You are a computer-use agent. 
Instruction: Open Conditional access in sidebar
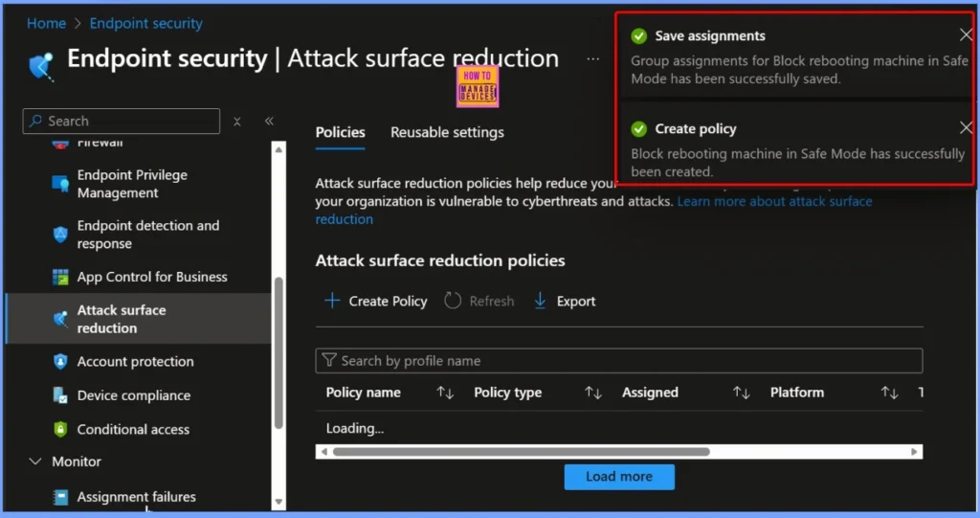tap(133, 429)
